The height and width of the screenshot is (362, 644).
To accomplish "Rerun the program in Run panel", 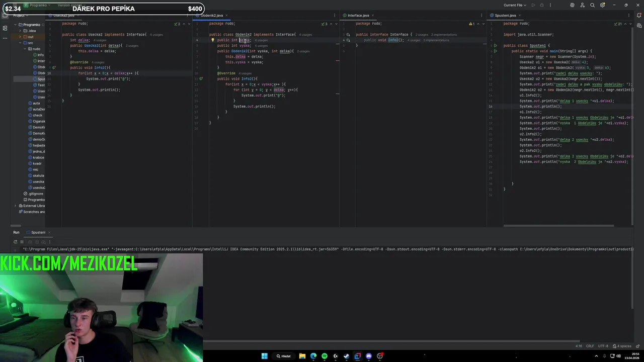I will (x=15, y=242).
